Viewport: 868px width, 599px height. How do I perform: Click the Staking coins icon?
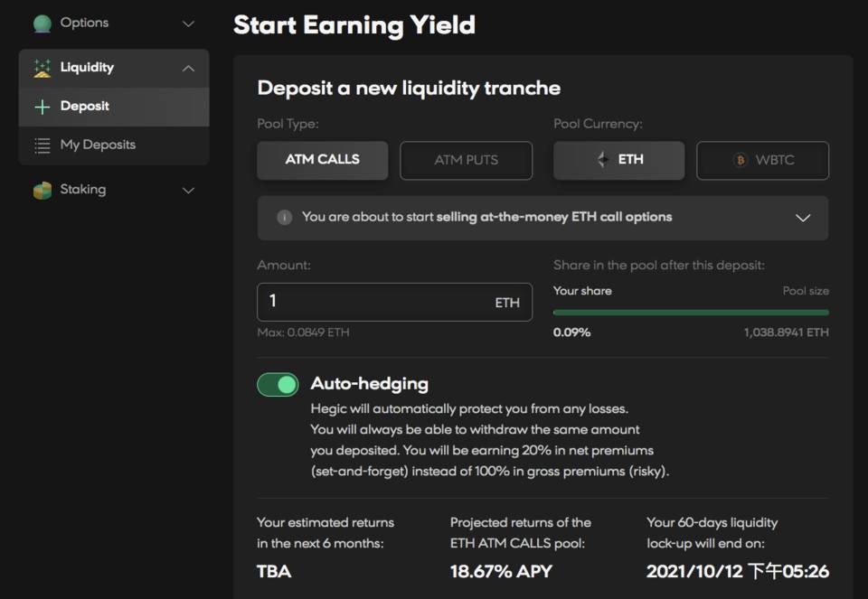pos(42,190)
